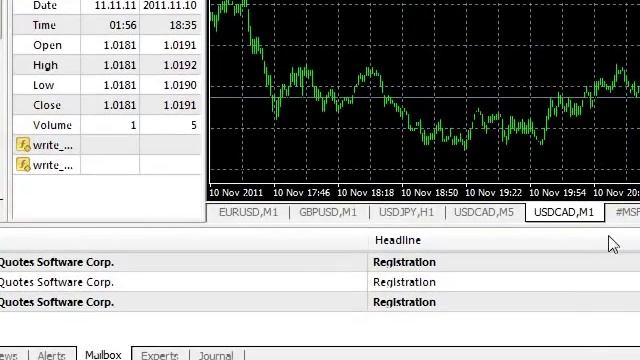Select the Mailbox terminal tab

[x=103, y=354]
